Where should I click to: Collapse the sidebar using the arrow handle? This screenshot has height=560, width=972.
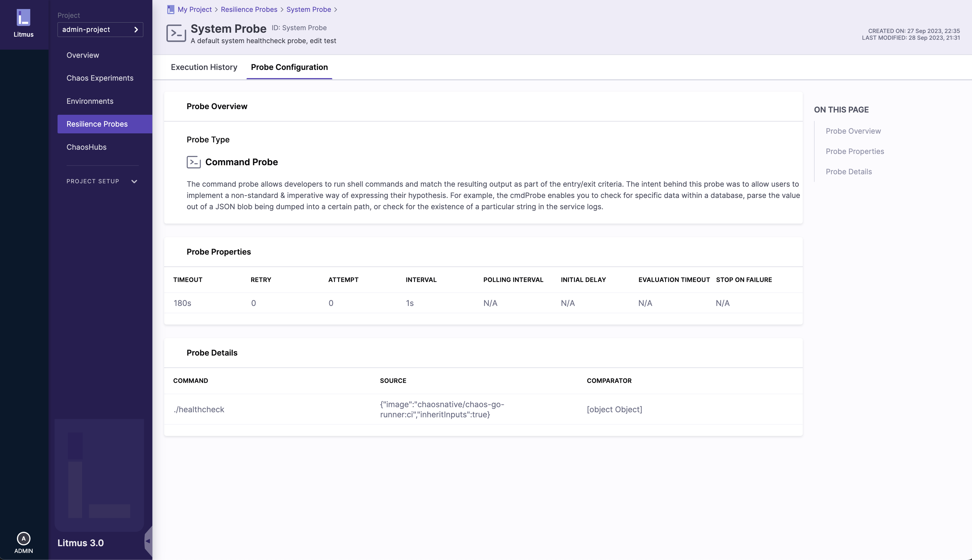pyautogui.click(x=148, y=541)
